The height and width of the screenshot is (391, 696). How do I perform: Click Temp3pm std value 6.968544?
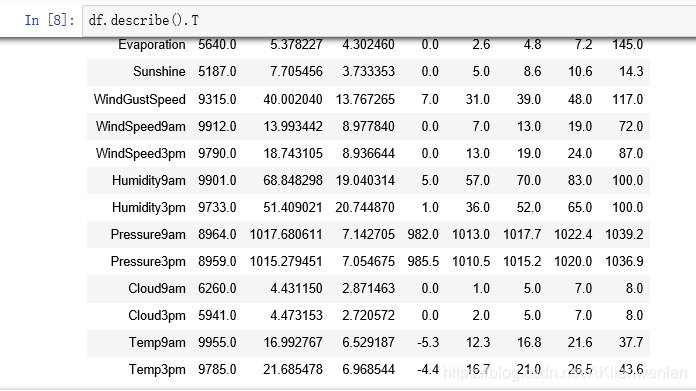368,370
